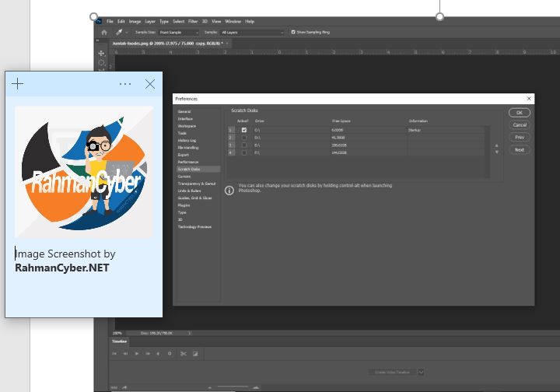This screenshot has height=392, width=560.
Task: Expand the status bar info arrow
Action: click(x=190, y=333)
